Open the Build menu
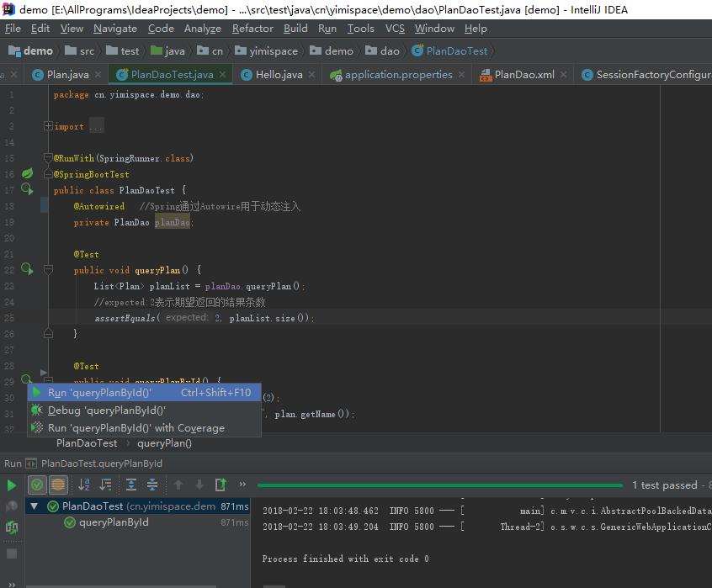This screenshot has height=588, width=712. point(295,29)
